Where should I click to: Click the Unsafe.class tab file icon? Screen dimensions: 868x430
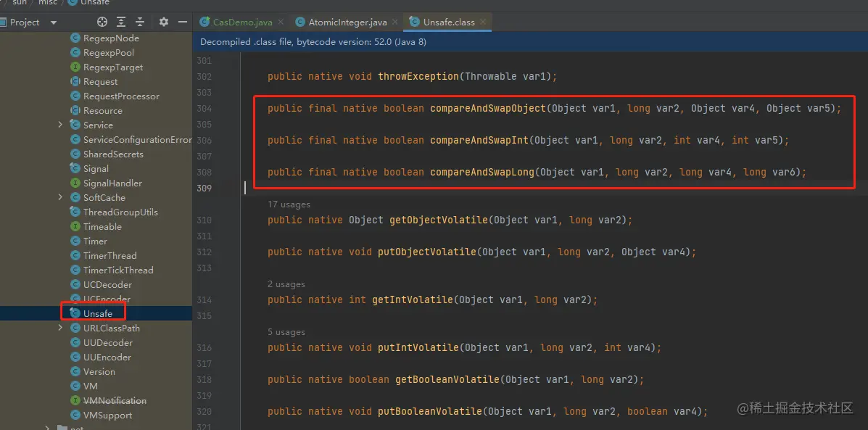[x=414, y=22]
